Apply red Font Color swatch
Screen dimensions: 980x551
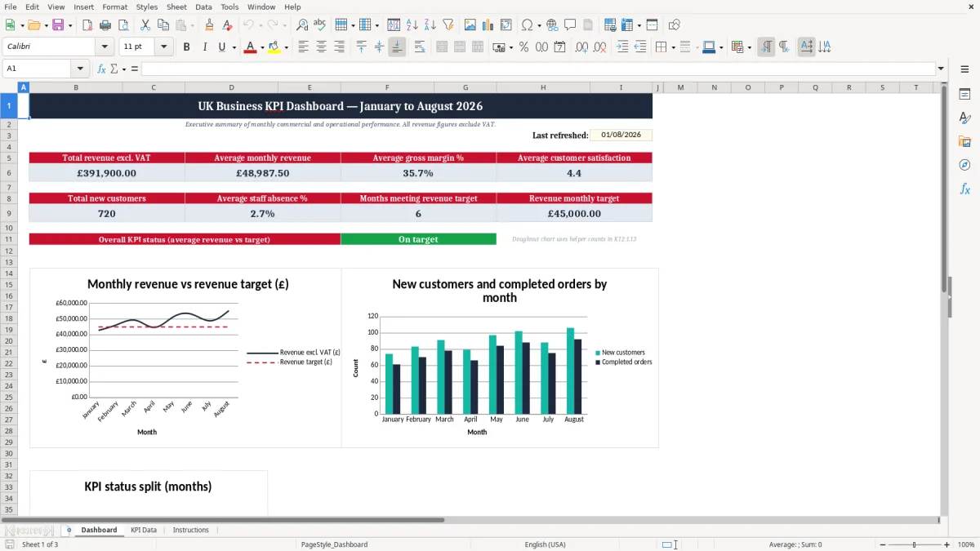(250, 47)
